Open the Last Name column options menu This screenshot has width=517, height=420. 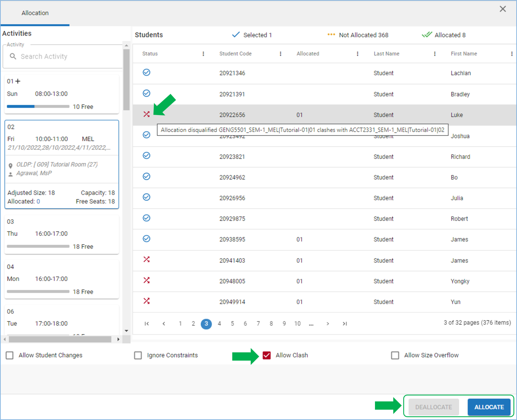435,53
